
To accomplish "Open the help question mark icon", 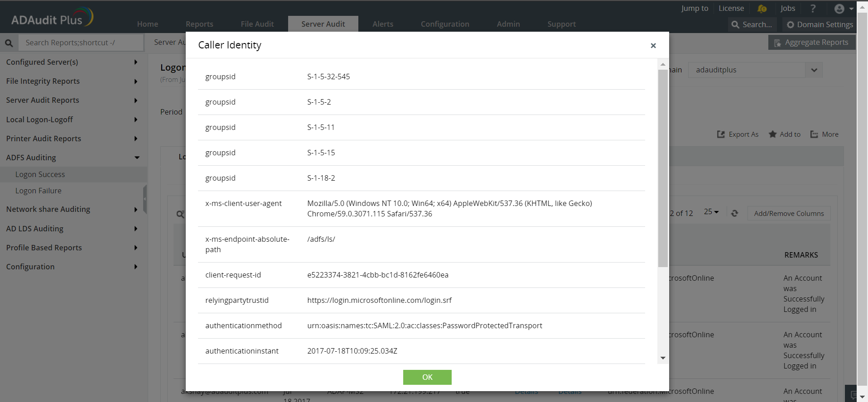I will 813,9.
